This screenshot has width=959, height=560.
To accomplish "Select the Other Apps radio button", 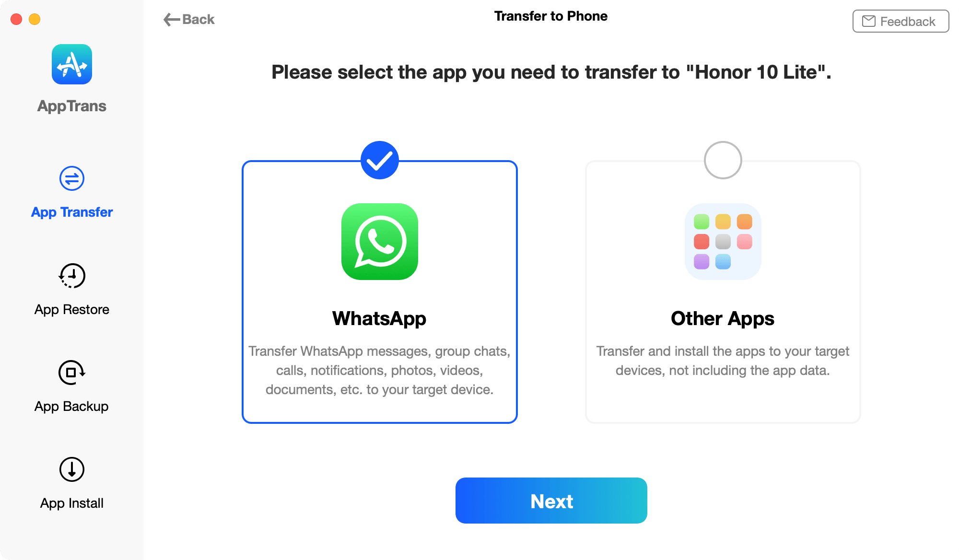I will point(723,159).
